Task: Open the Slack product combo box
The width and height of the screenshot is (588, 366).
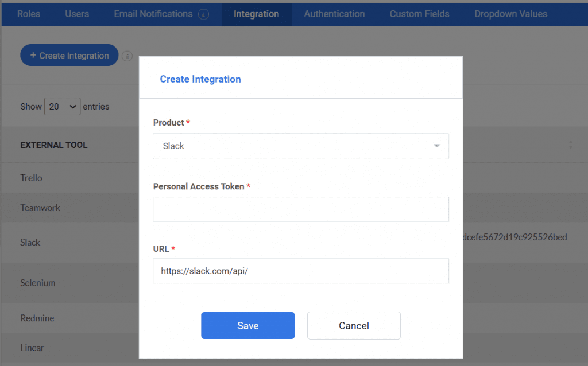Action: click(x=301, y=146)
